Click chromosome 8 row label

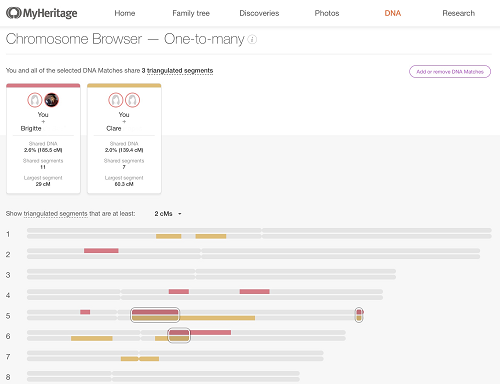(x=8, y=377)
